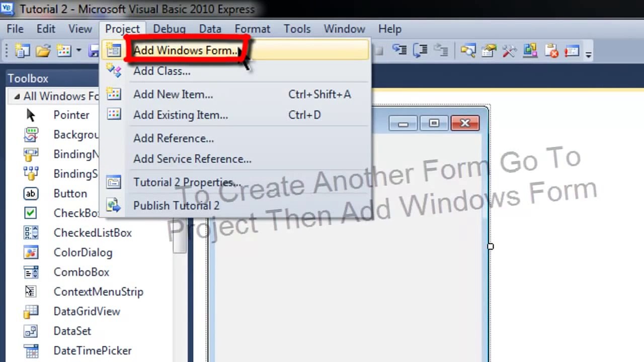Choose Add New Item menu entry
Screen dimensions: 644x362
[235, 95]
